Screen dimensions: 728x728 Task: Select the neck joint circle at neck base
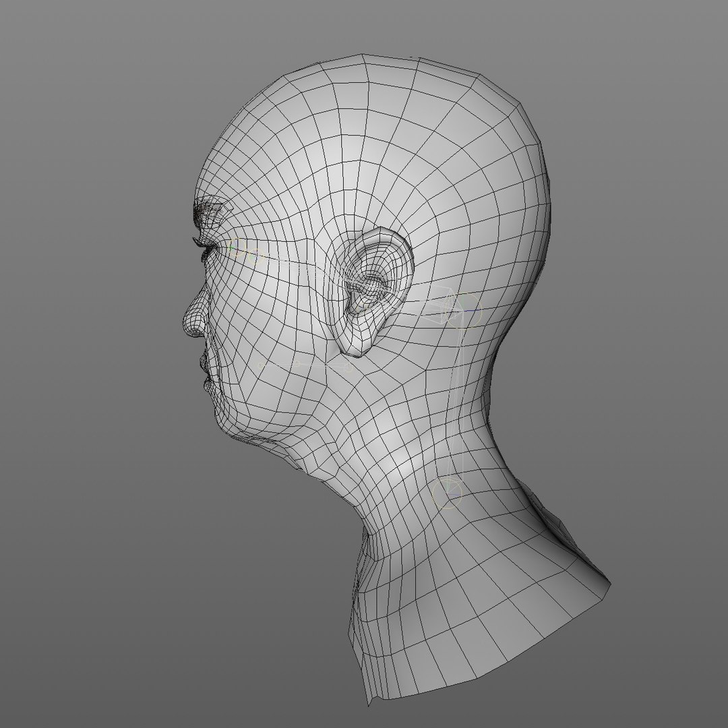[447, 492]
